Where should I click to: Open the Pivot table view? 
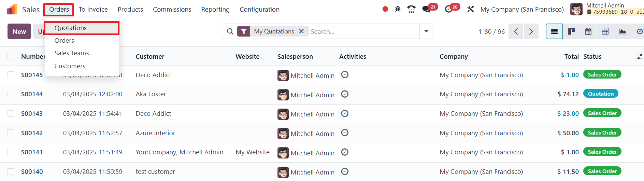[605, 31]
